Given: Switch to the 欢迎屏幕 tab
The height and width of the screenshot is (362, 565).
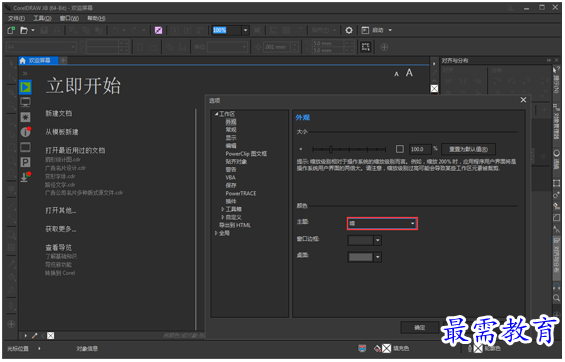Looking at the screenshot, I should coord(39,61).
